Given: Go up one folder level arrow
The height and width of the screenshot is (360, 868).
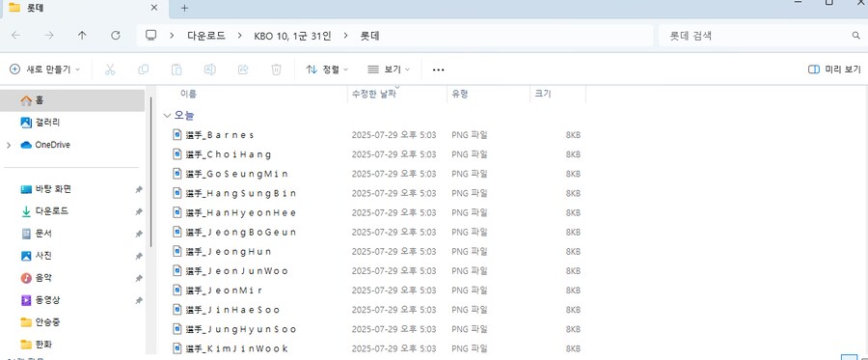Looking at the screenshot, I should 82,36.
